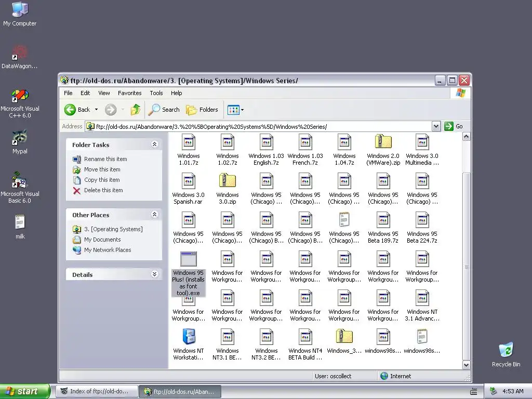The height and width of the screenshot is (399, 532).
Task: Select Windows NT3.2 BE... file icon
Action: click(x=267, y=337)
